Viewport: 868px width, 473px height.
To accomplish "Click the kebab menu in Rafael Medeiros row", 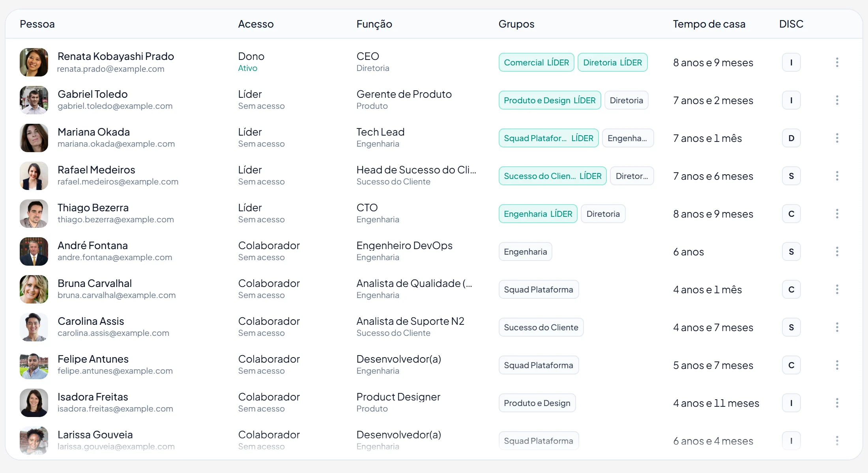I will point(837,176).
